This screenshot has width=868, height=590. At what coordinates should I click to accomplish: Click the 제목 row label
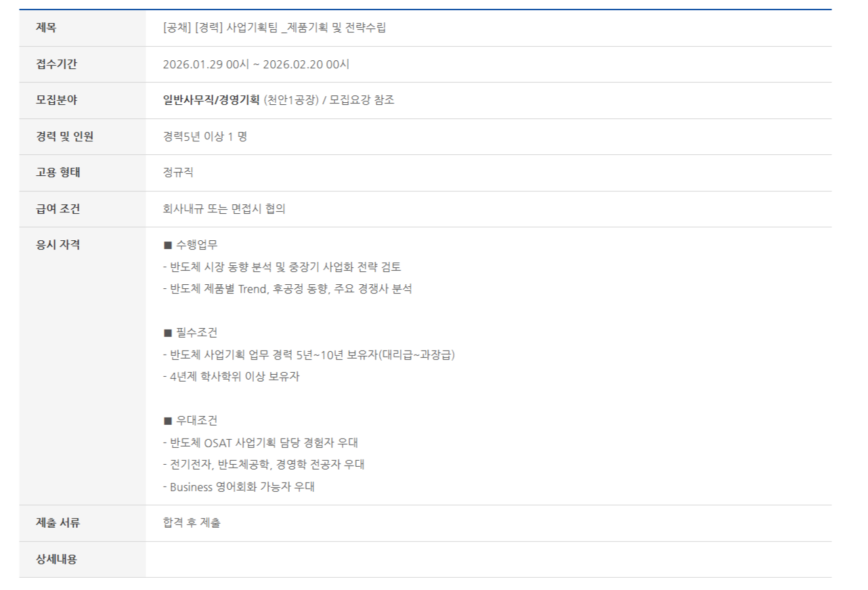(46, 28)
